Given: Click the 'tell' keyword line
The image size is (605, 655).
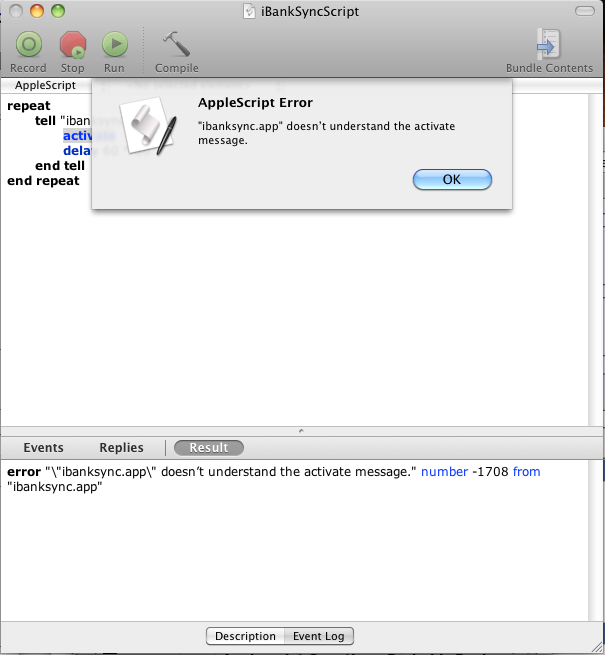Looking at the screenshot, I should [x=45, y=121].
